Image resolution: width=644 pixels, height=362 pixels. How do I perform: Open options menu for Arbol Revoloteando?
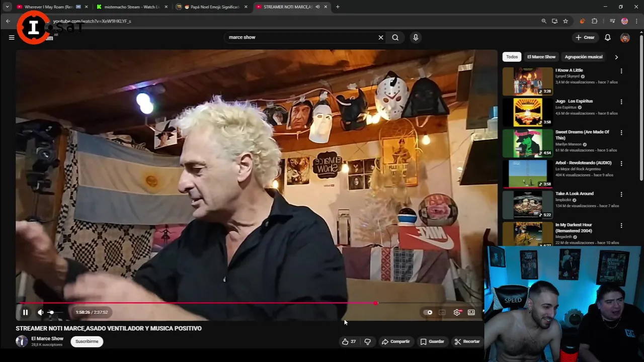621,163
